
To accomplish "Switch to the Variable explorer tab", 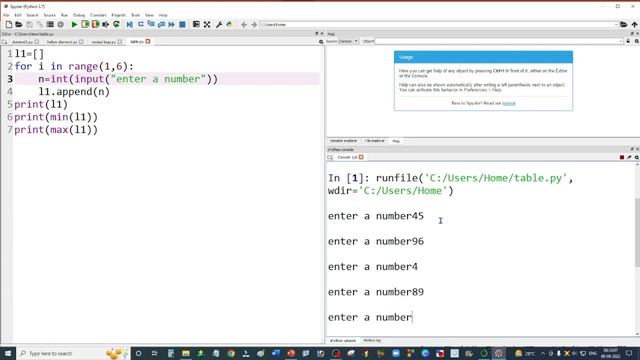I will tap(343, 141).
